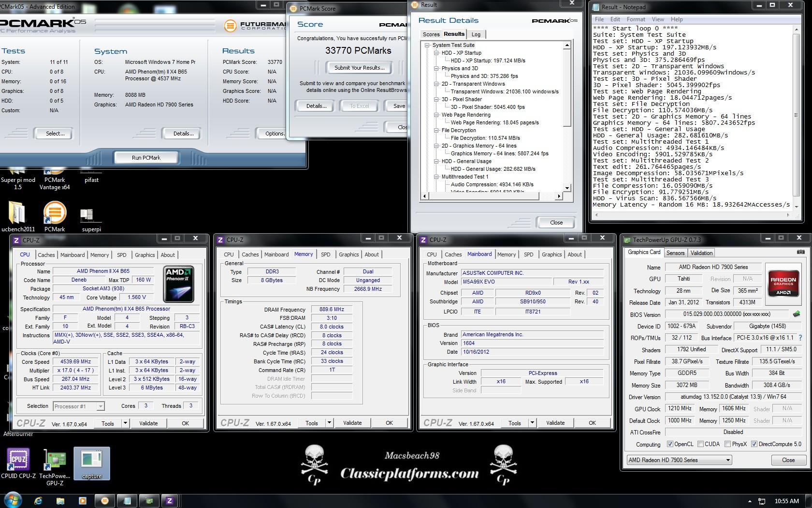This screenshot has width=812, height=508.
Task: Collapse the Web Page Rendering tree node
Action: point(436,115)
